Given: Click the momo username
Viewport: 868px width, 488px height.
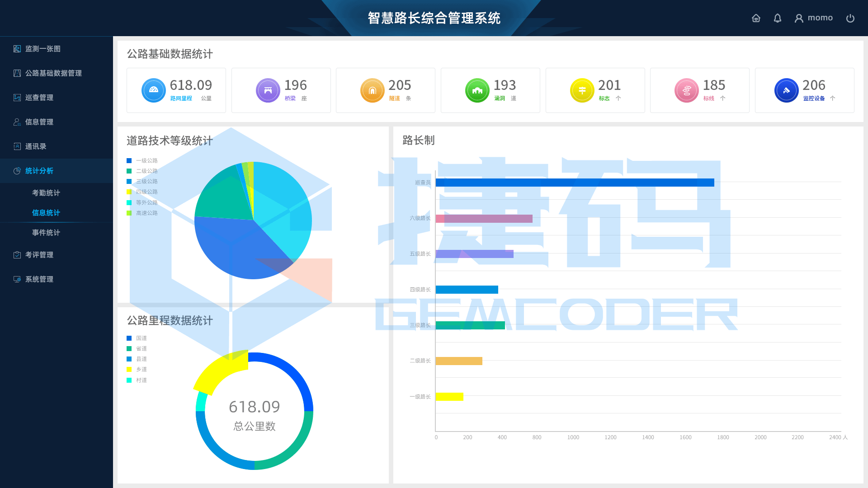Looking at the screenshot, I should click(820, 18).
